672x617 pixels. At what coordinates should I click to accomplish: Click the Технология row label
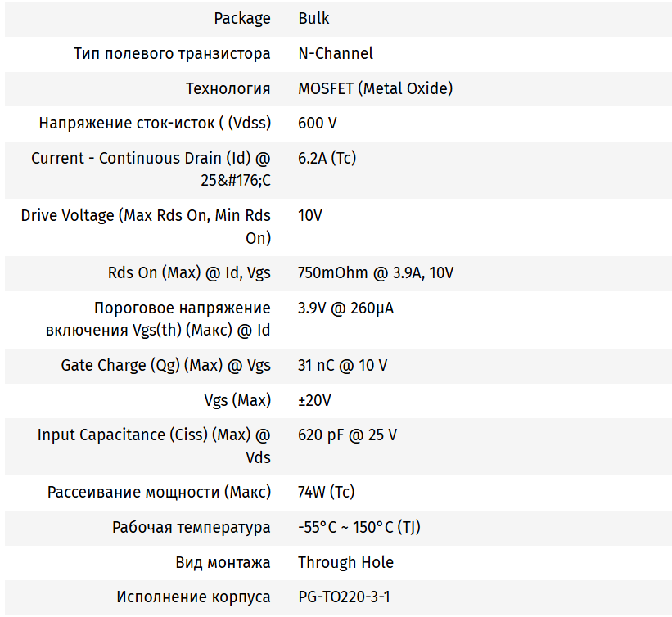(228, 88)
